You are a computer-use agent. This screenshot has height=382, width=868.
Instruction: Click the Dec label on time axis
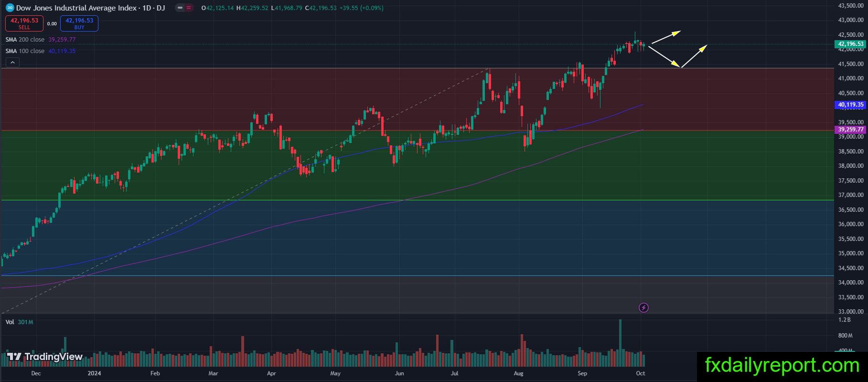pyautogui.click(x=36, y=373)
